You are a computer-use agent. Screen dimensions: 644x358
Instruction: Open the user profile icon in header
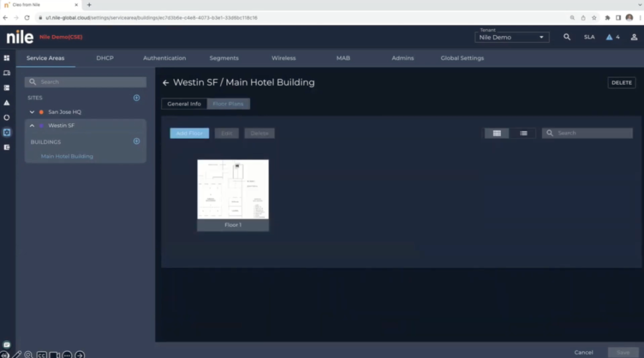[x=633, y=37]
